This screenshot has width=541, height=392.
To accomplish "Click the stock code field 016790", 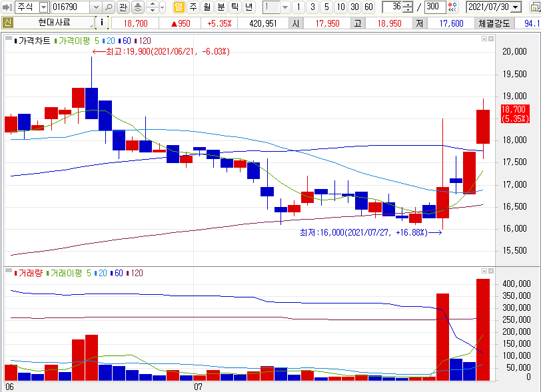I will 71,7.
